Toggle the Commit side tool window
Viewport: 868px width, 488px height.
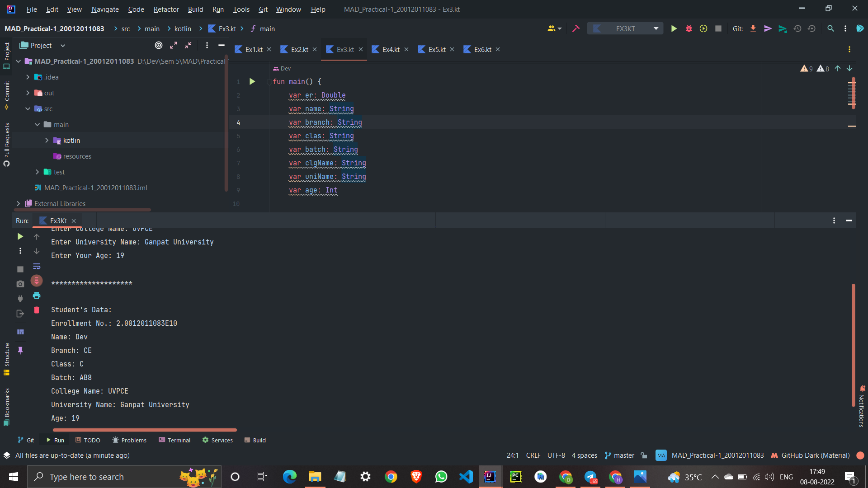tap(6, 95)
